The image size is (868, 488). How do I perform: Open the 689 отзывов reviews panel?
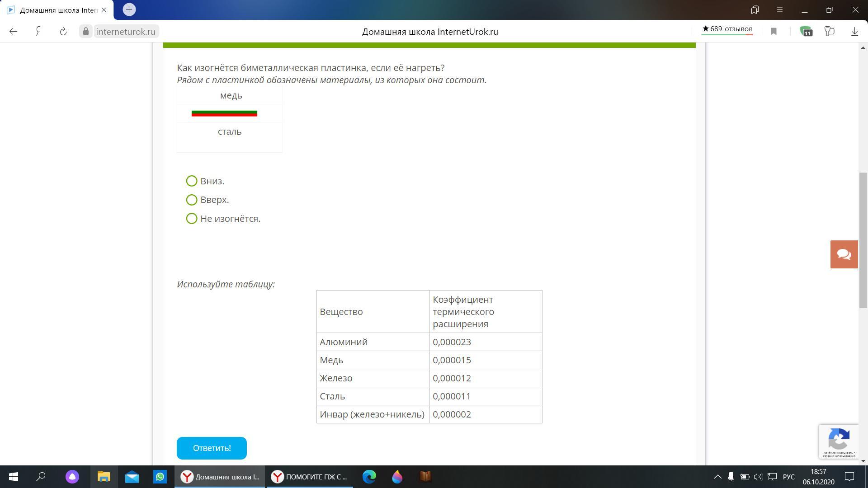pos(727,29)
